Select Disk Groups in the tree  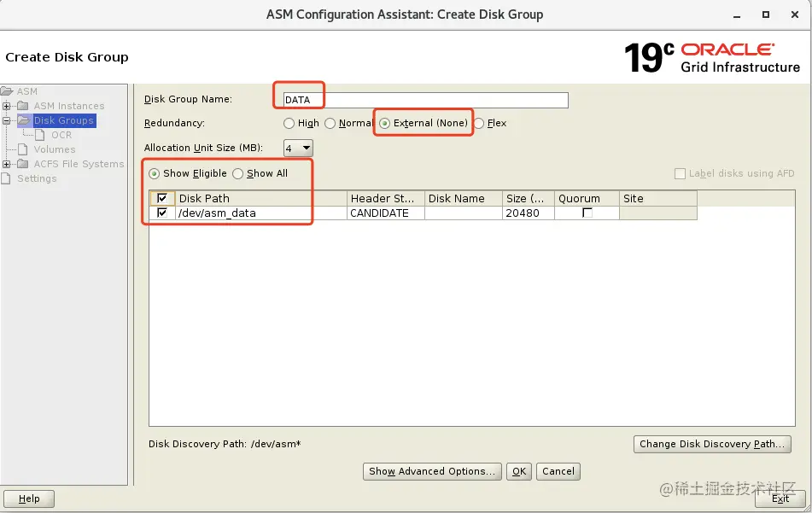64,120
